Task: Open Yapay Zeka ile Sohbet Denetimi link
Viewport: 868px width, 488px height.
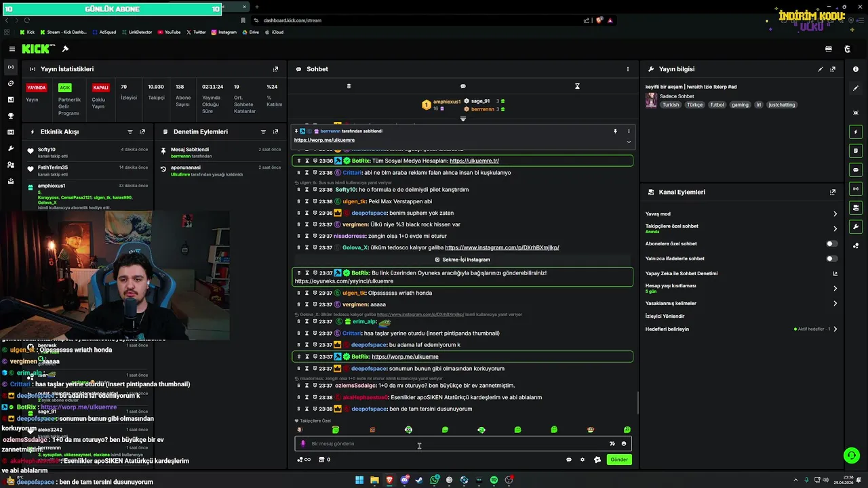Action: (x=835, y=274)
